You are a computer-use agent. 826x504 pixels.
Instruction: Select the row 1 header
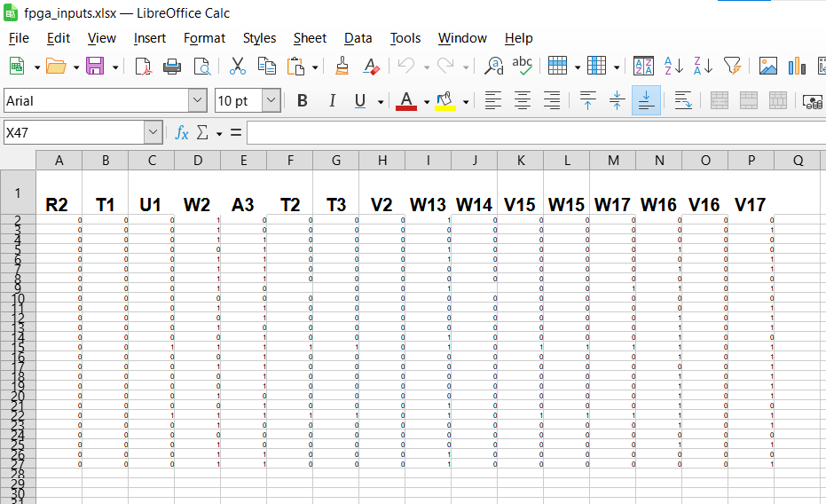pyautogui.click(x=18, y=193)
